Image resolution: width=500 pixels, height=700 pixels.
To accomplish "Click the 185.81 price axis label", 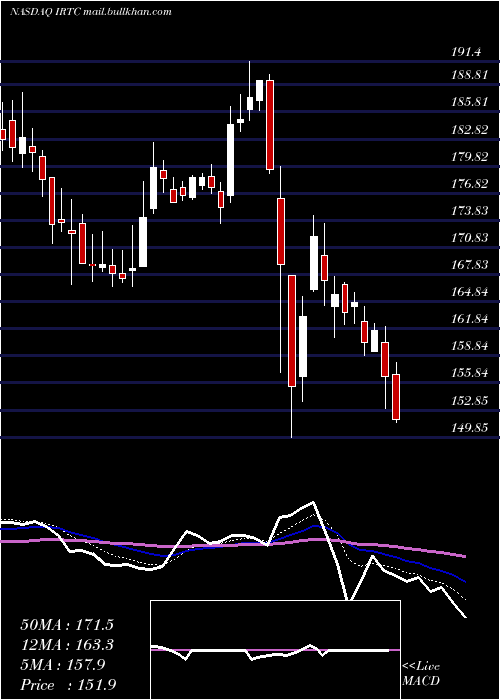I will [x=469, y=102].
